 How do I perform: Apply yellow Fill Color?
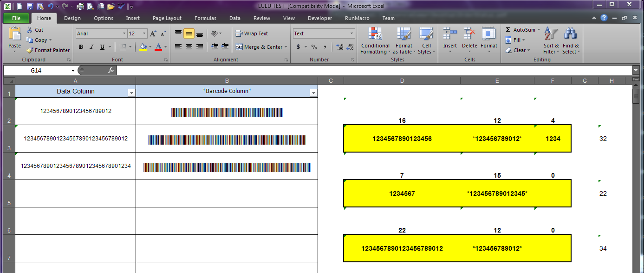[143, 47]
